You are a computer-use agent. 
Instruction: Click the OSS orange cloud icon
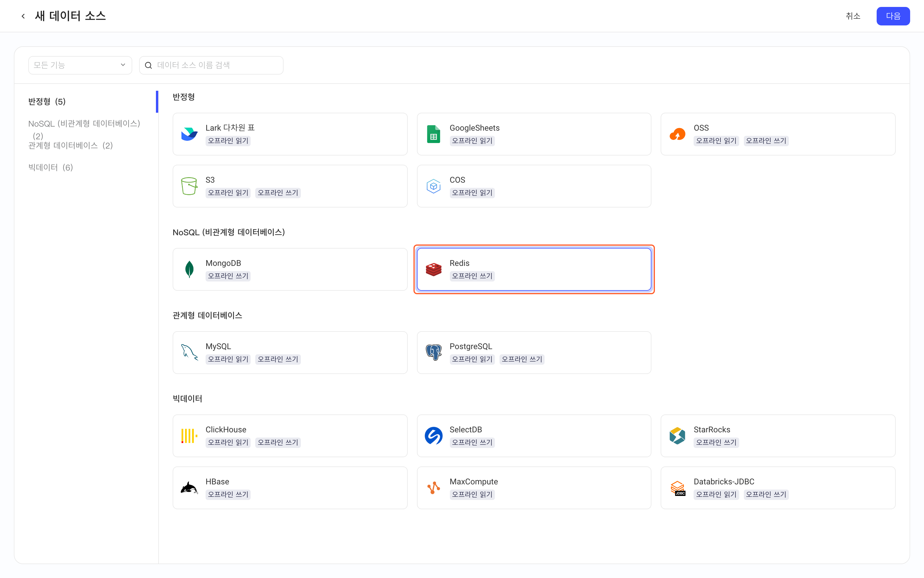[x=677, y=134]
